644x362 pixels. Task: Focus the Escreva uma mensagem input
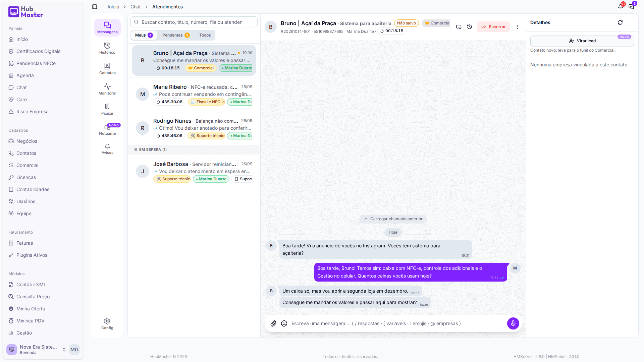tap(397, 323)
